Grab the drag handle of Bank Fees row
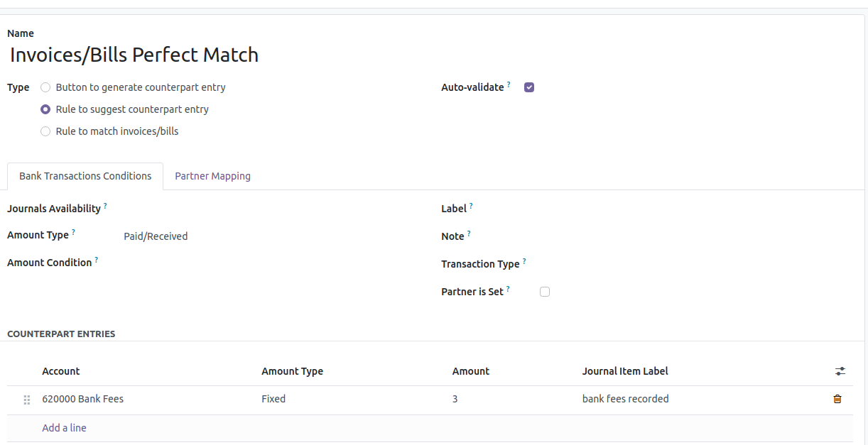The width and height of the screenshot is (868, 445). tap(27, 400)
